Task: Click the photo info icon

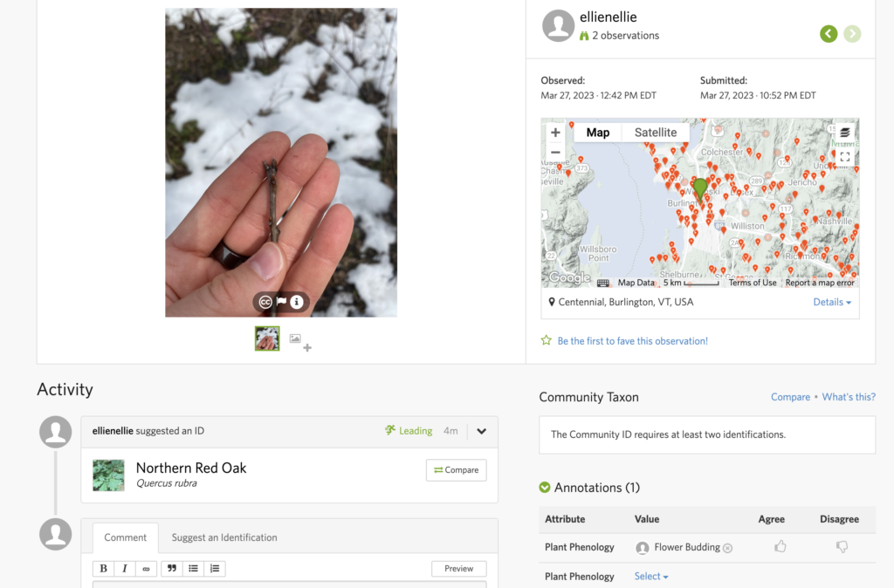Action: [x=297, y=302]
